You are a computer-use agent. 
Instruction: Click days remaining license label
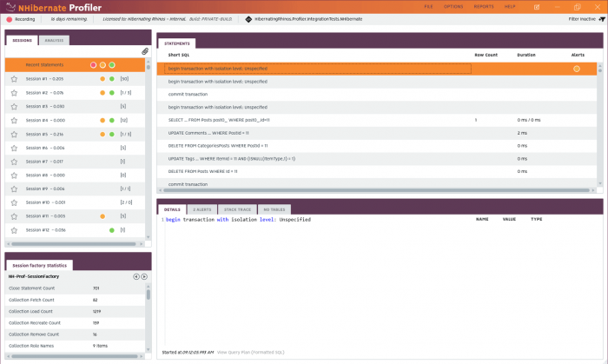(69, 19)
